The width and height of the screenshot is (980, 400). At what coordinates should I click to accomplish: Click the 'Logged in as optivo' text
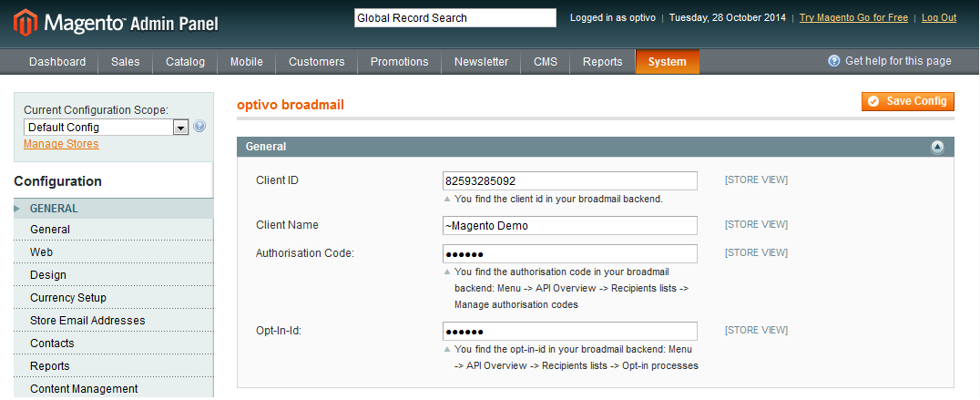612,17
